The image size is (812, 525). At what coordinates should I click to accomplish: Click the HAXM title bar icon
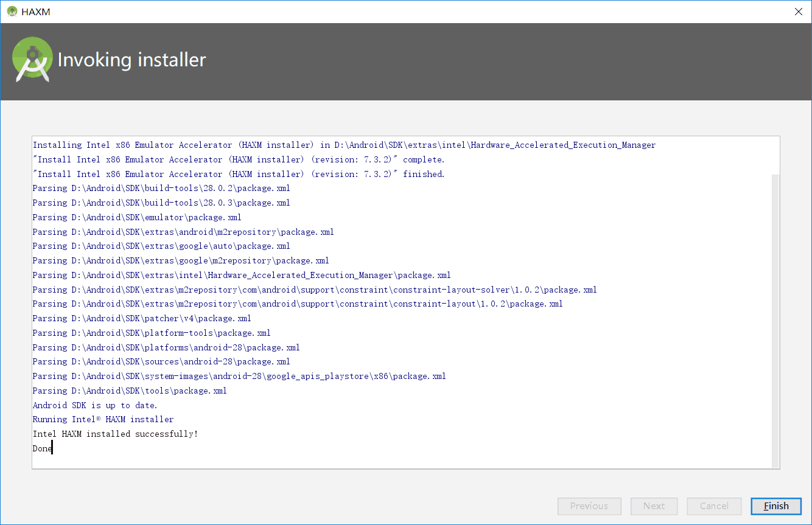(12, 12)
